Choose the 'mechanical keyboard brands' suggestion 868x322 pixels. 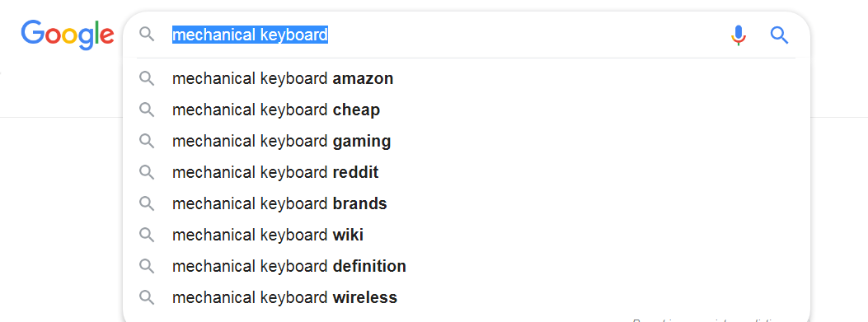466,203
